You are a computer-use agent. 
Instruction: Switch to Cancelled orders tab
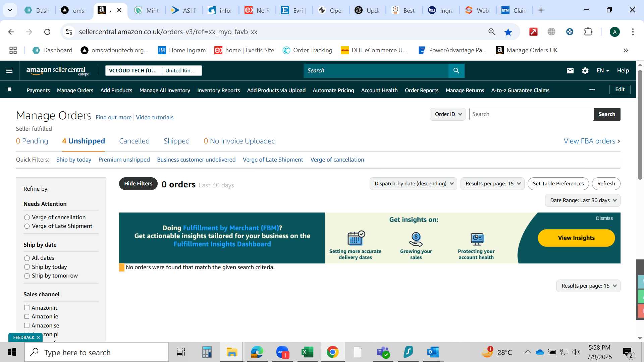click(134, 141)
